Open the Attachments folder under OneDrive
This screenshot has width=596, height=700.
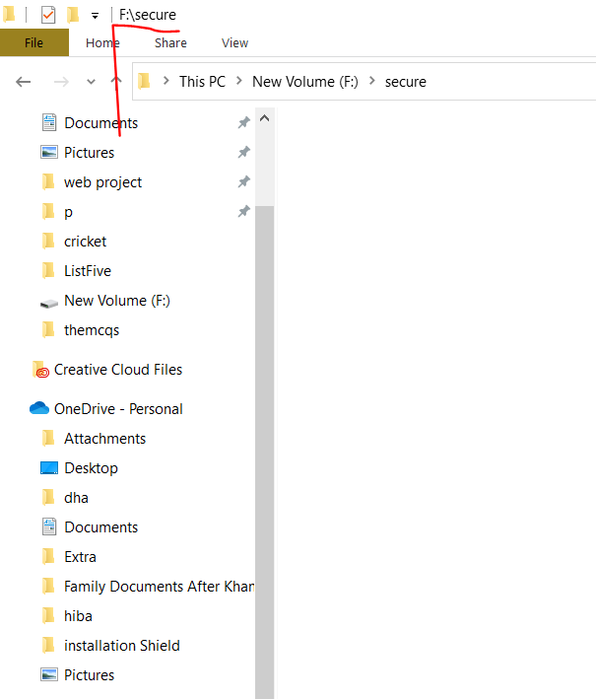[104, 439]
